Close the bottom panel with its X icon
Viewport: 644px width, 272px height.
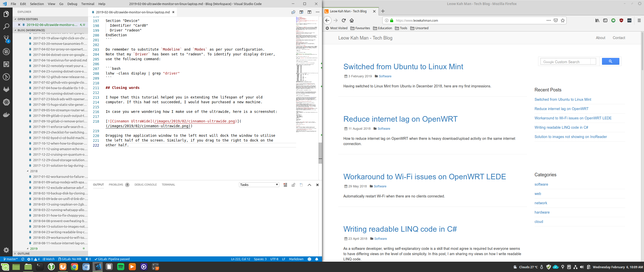tap(317, 185)
